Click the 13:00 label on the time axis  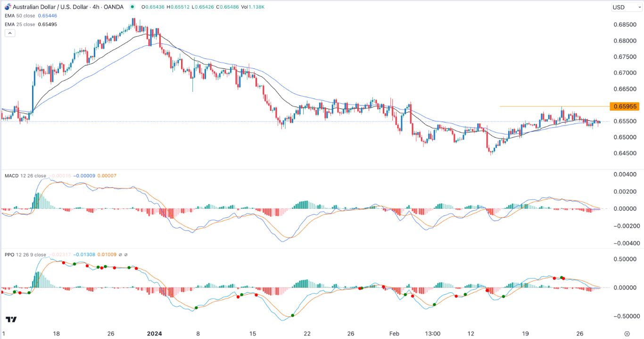point(432,333)
